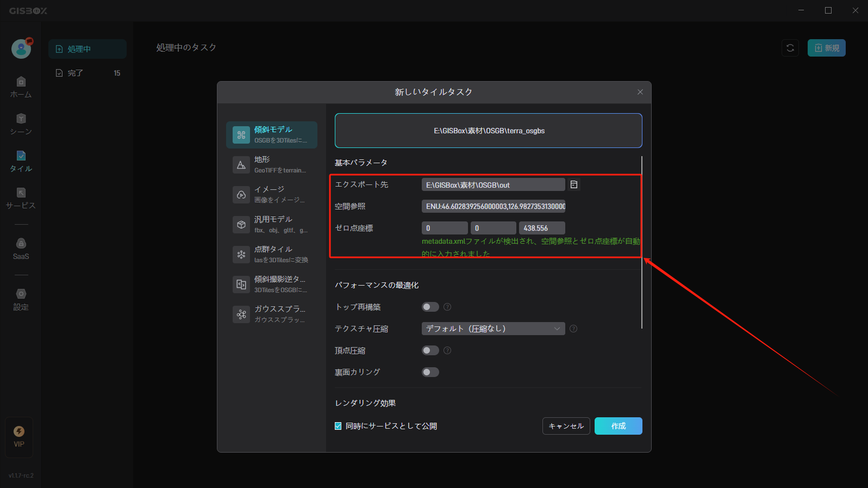The image size is (868, 488).
Task: Click the version v1.1.7-rc.2 label
Action: pos(21,475)
